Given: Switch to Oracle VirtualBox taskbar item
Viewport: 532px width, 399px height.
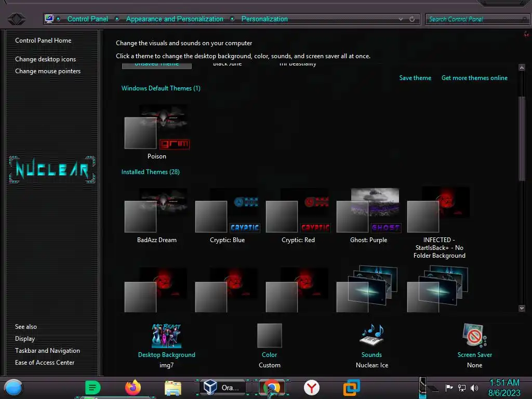Looking at the screenshot, I should click(x=221, y=388).
